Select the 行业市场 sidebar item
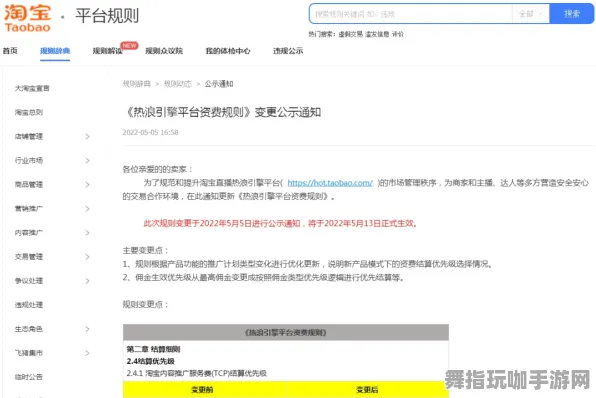 [x=29, y=160]
